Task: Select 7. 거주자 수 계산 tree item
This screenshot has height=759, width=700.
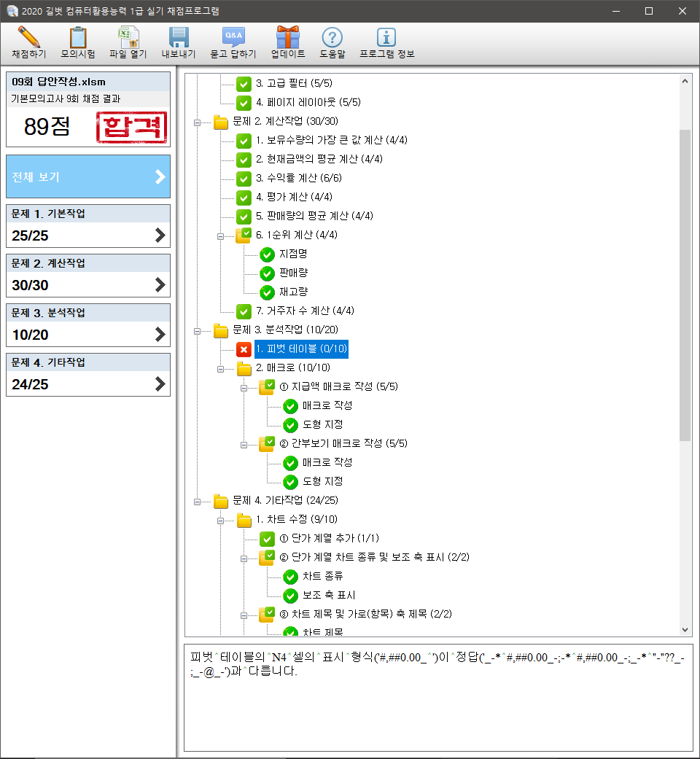Action: 304,311
